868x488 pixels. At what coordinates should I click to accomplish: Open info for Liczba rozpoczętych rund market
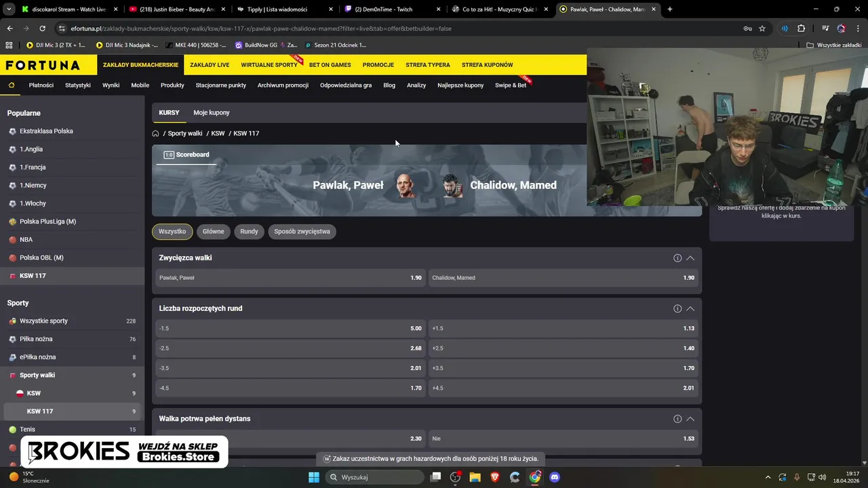click(x=677, y=308)
